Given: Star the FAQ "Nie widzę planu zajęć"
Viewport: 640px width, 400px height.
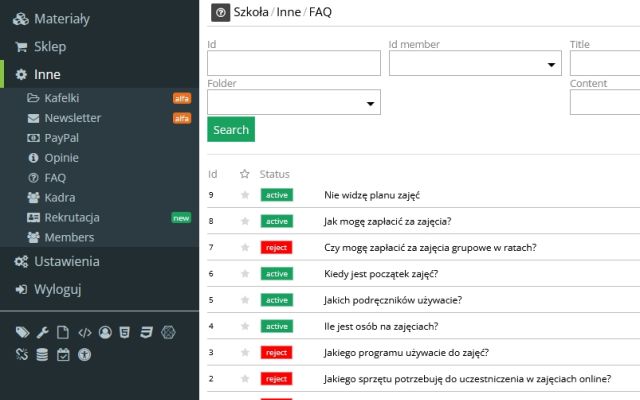Looking at the screenshot, I should 245,194.
